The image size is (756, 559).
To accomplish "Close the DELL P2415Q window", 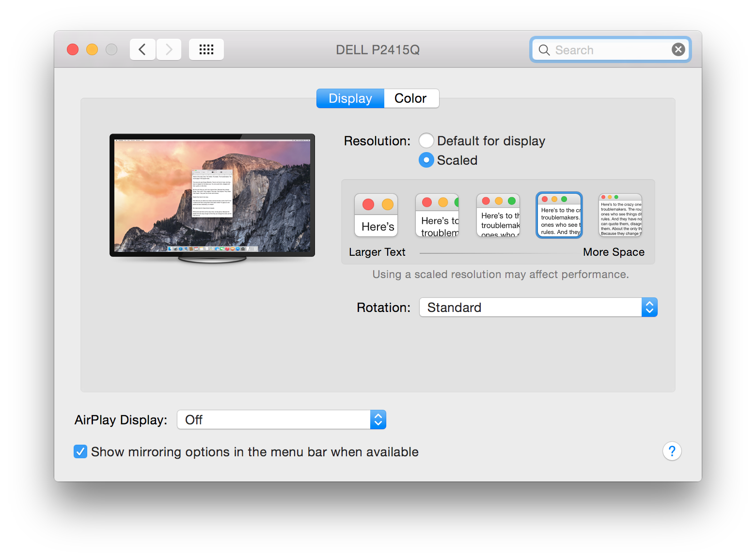I will click(x=73, y=49).
